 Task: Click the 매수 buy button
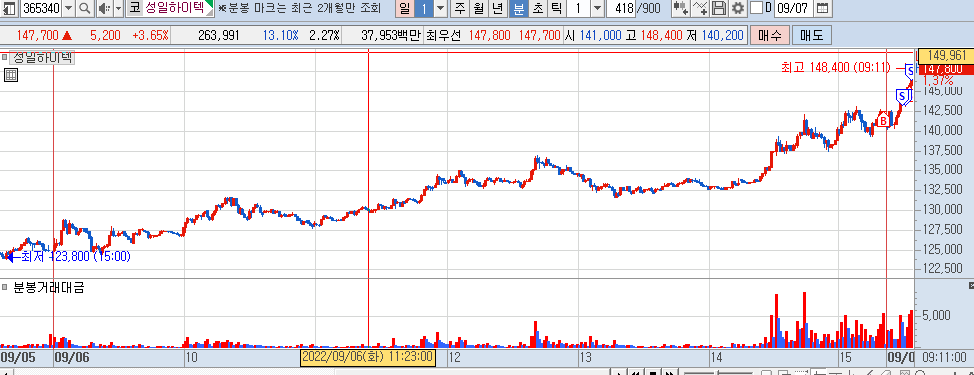pyautogui.click(x=770, y=35)
